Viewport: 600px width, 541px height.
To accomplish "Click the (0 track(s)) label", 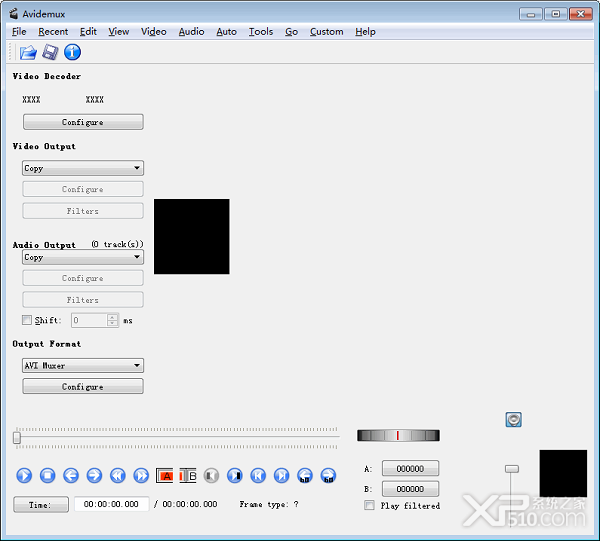I will tap(117, 244).
